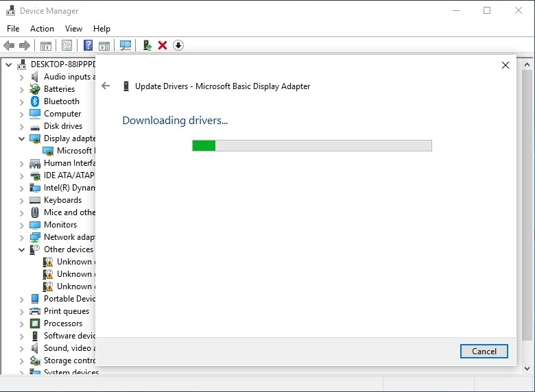Screen dimensions: 535x392
Task: Click the Update device driver toolbar icon
Action: tap(147, 45)
